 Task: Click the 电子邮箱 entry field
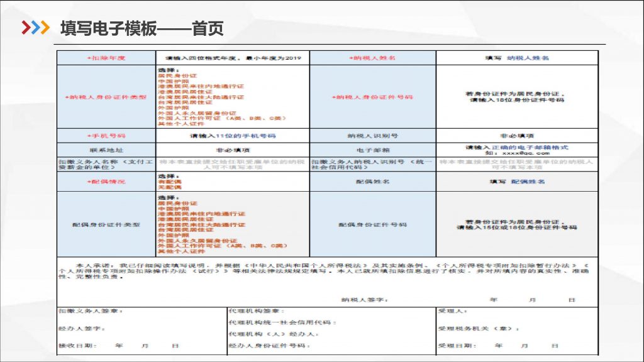[x=516, y=150]
